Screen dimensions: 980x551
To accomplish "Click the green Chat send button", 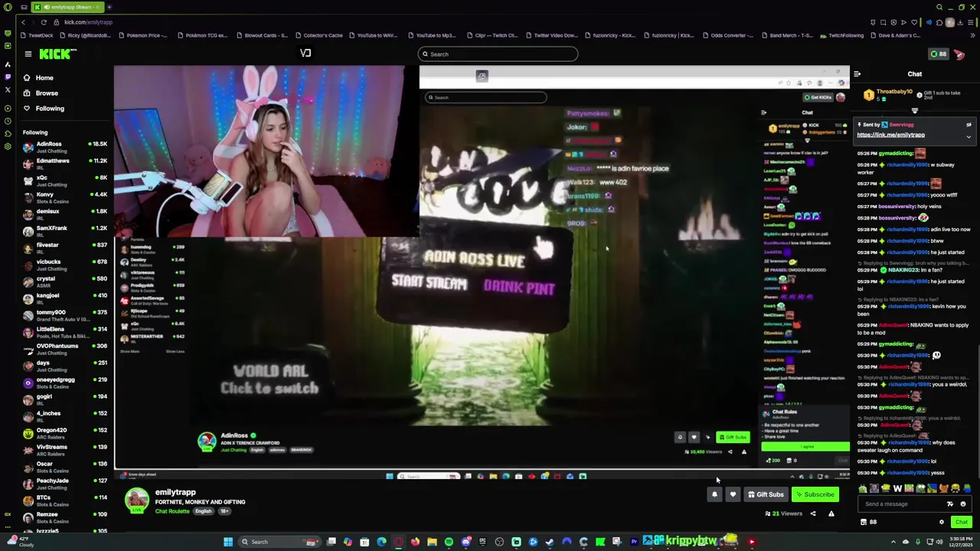I will tap(961, 522).
